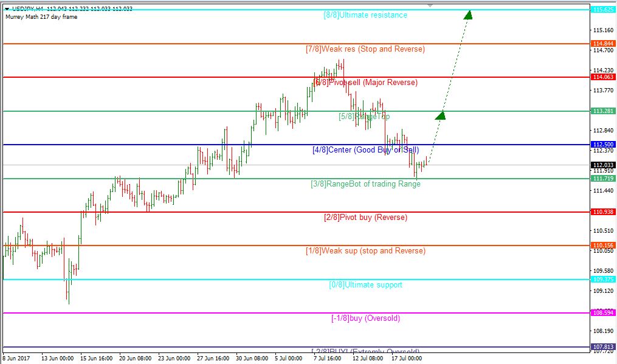The width and height of the screenshot is (617, 364).
Task: Select the [2/8]Pivot buy (Reverse) label
Action: coord(365,217)
